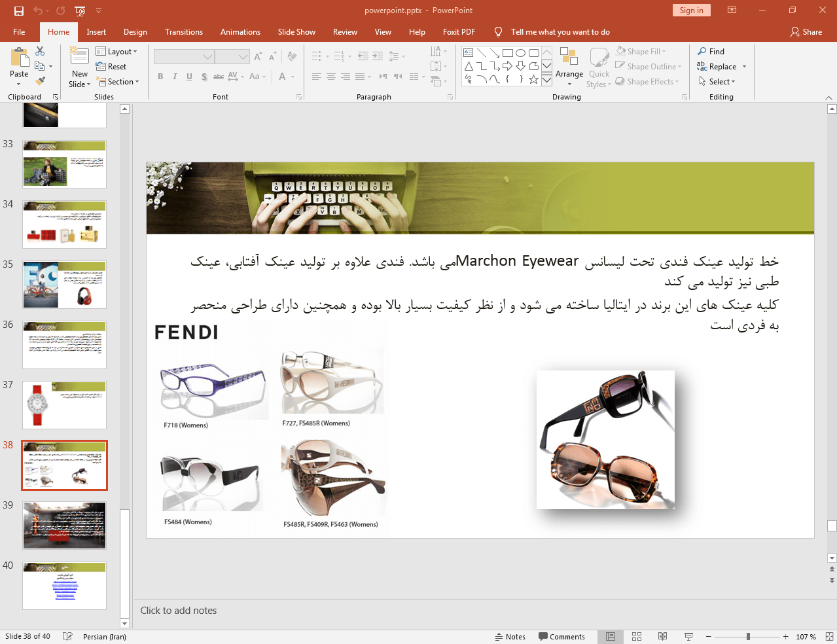The image size is (837, 644).
Task: Select the slide 39 thumbnail
Action: (x=64, y=526)
